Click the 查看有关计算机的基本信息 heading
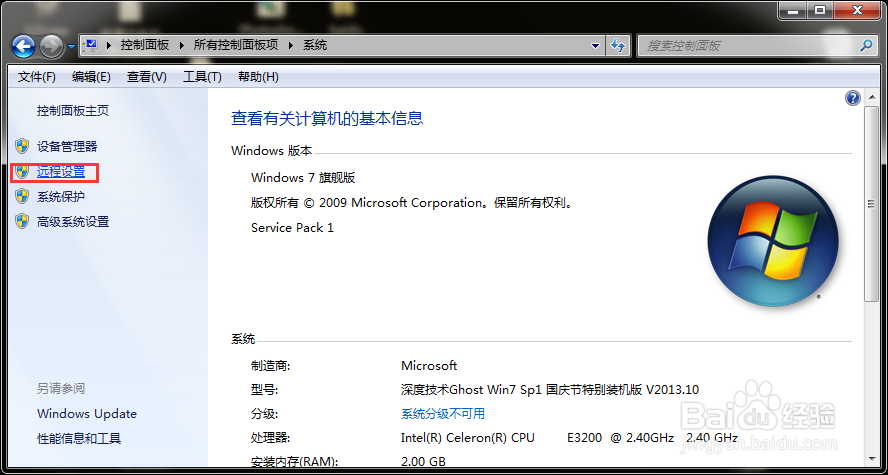The height and width of the screenshot is (475, 888). (x=327, y=118)
